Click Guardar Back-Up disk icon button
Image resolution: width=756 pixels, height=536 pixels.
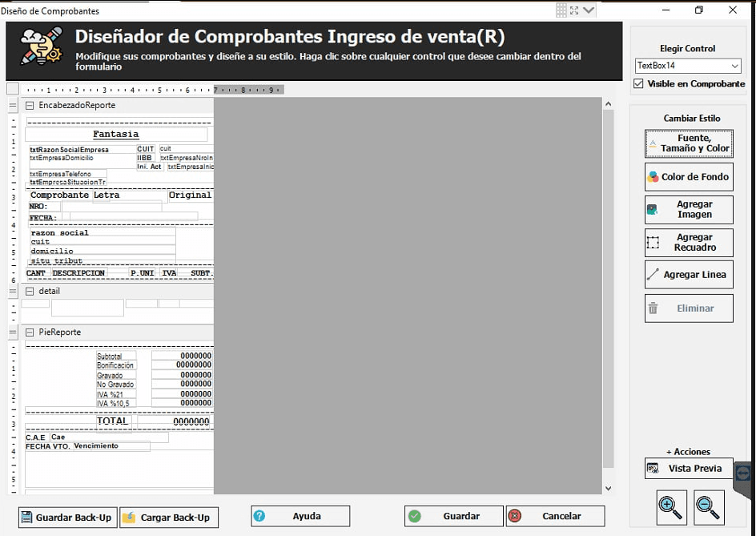coord(66,517)
